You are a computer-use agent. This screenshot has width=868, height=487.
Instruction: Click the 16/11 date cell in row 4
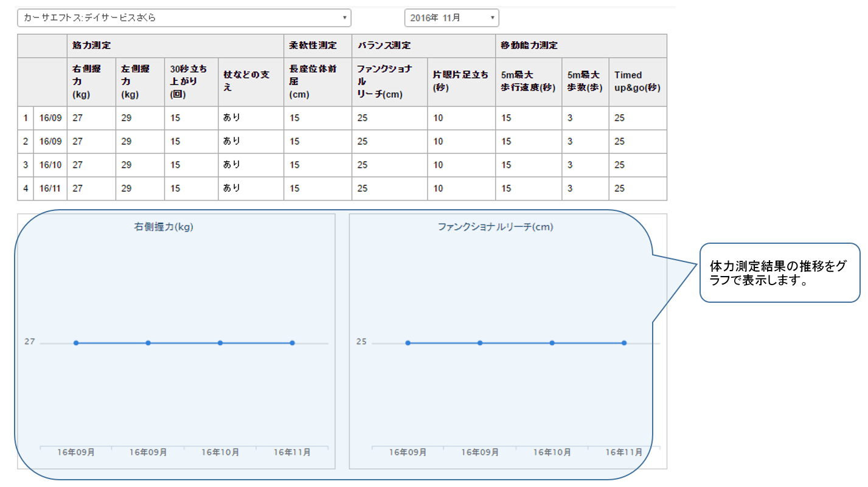50,188
